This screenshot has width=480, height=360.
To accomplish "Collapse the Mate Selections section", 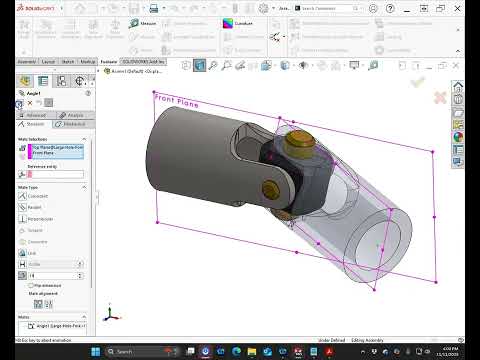I will [84, 139].
